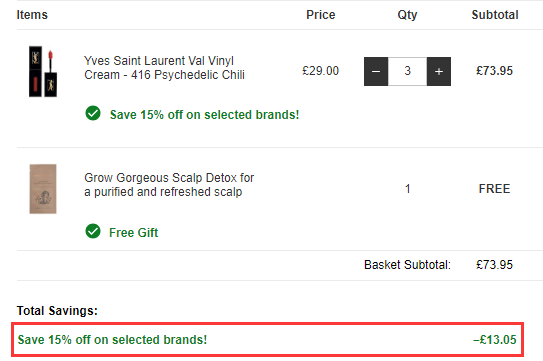Click the Items column header
This screenshot has width=543, height=361.
(32, 15)
